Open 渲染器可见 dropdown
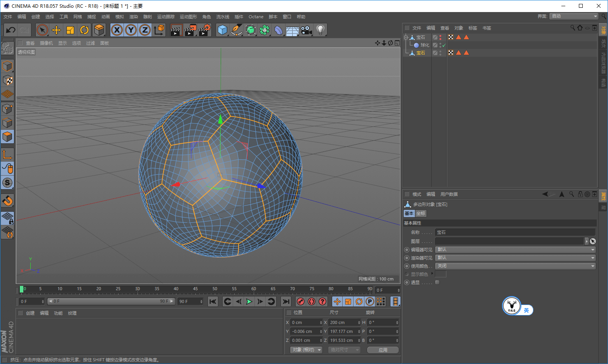 [516, 258]
